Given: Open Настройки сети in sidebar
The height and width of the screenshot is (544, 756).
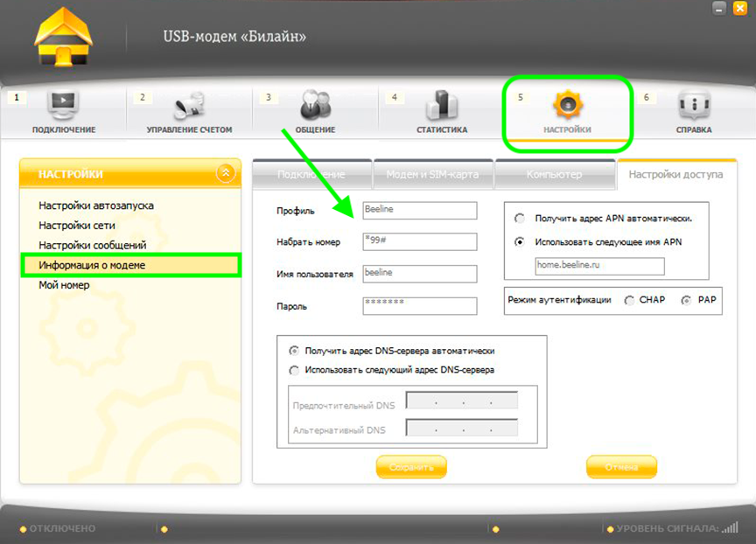Looking at the screenshot, I should click(x=77, y=225).
